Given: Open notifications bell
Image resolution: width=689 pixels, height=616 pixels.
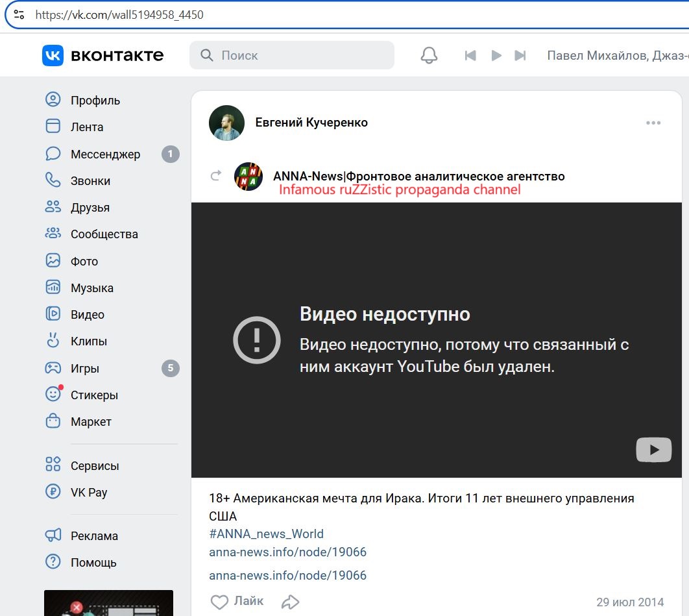Looking at the screenshot, I should pos(429,55).
